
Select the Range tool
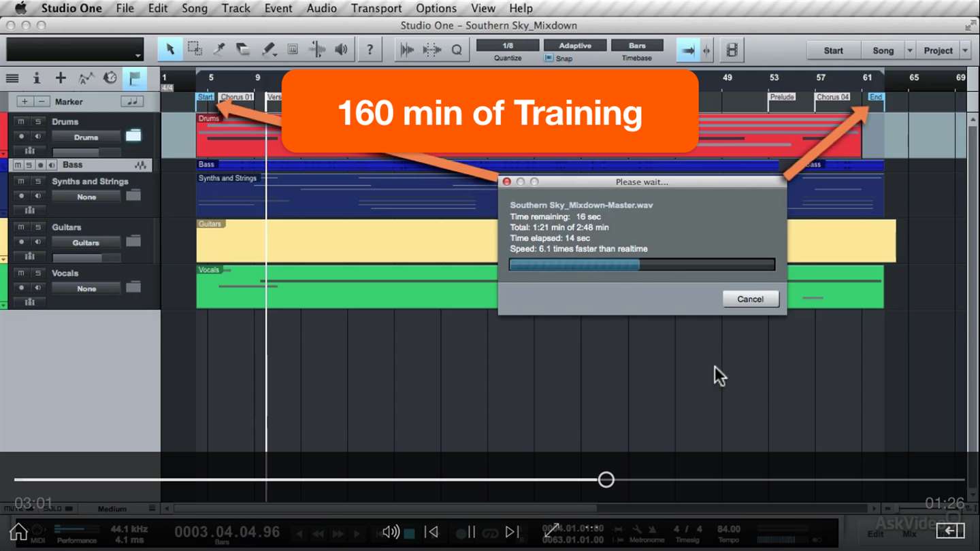click(195, 50)
